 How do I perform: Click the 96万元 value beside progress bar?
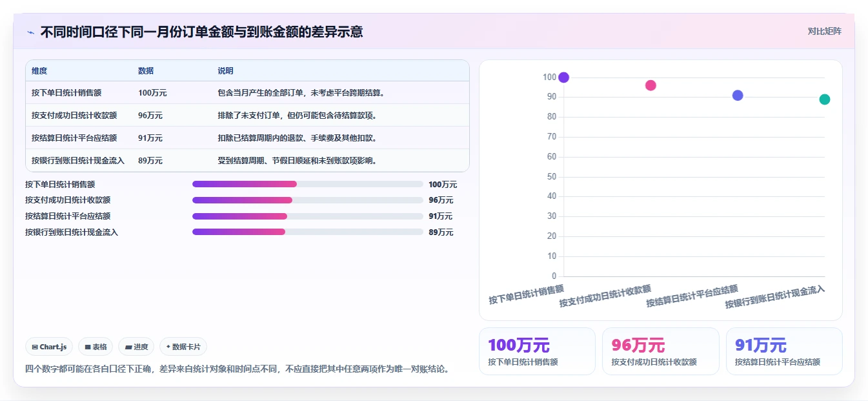(441, 200)
